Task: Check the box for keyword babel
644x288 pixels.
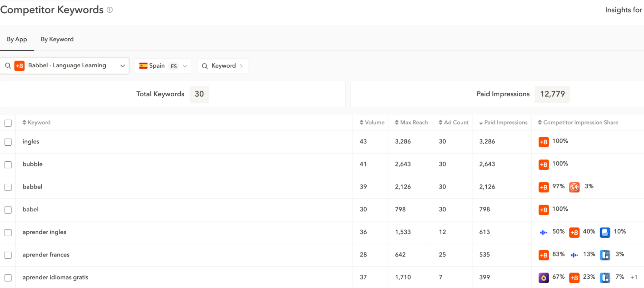Action: point(8,210)
